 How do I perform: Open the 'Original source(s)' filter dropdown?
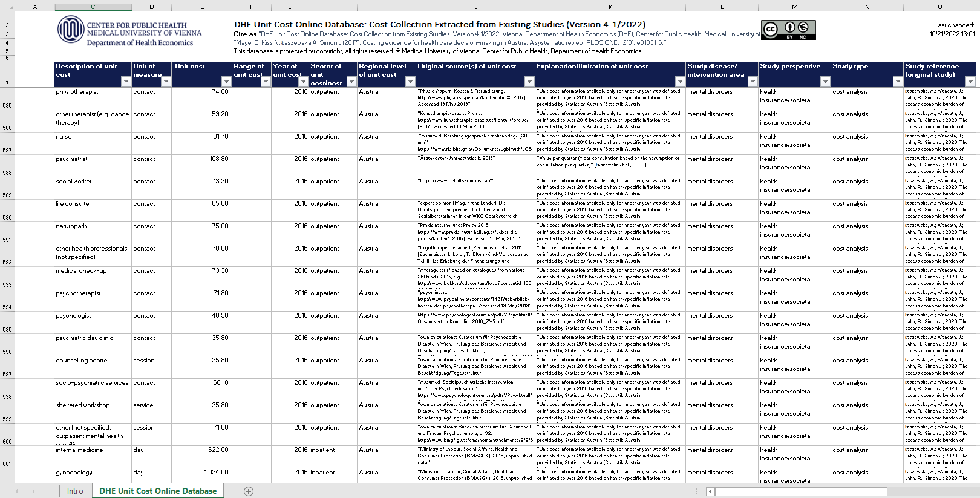pyautogui.click(x=529, y=82)
